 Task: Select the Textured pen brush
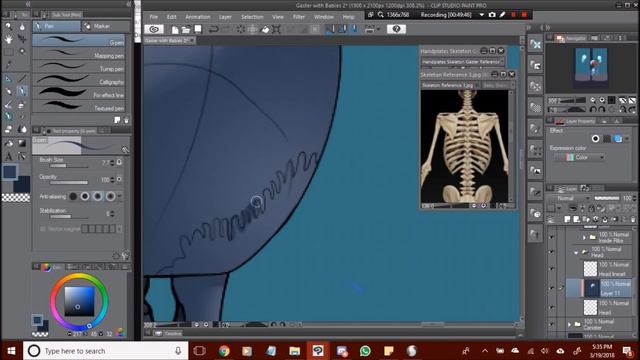coord(79,106)
